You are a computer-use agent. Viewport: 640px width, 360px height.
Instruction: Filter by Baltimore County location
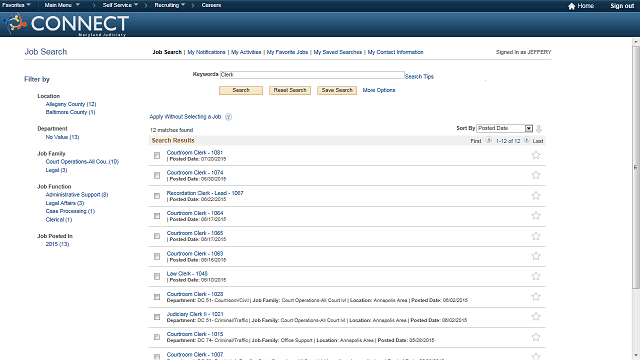click(x=70, y=112)
